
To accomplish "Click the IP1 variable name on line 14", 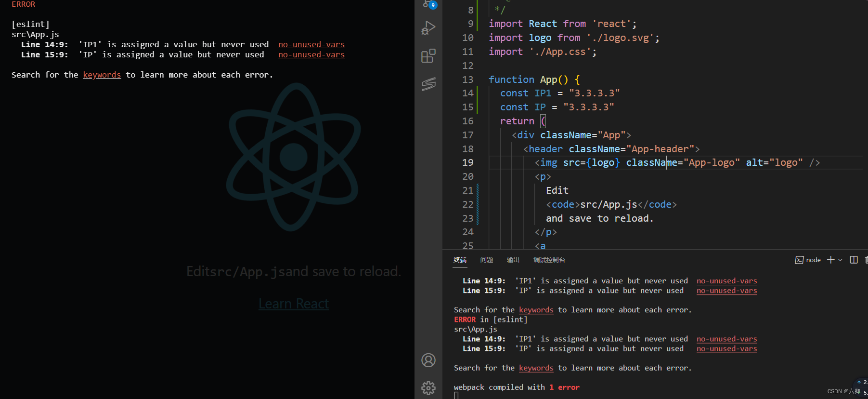I will [x=543, y=93].
